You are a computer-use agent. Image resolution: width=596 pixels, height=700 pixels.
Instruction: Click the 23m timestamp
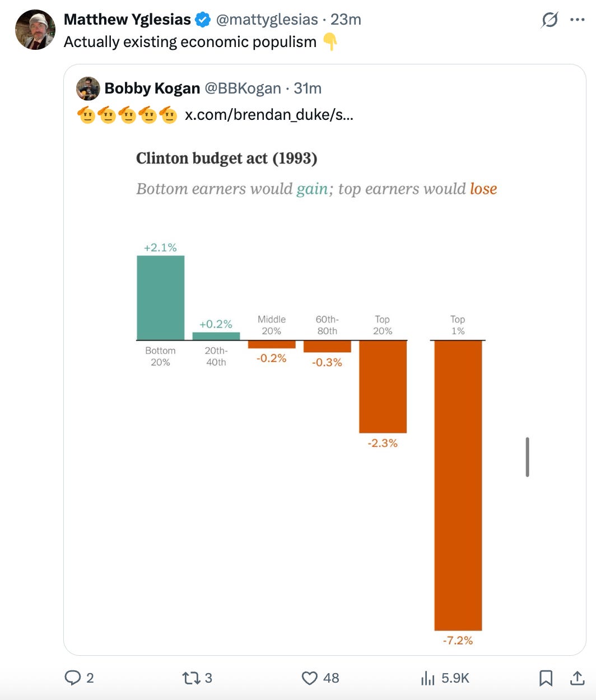(346, 20)
